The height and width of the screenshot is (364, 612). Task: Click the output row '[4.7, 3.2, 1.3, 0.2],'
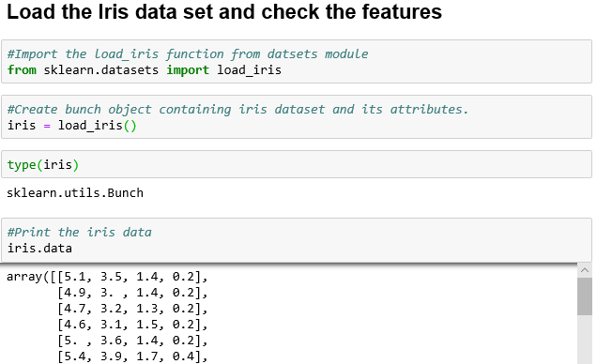[132, 309]
